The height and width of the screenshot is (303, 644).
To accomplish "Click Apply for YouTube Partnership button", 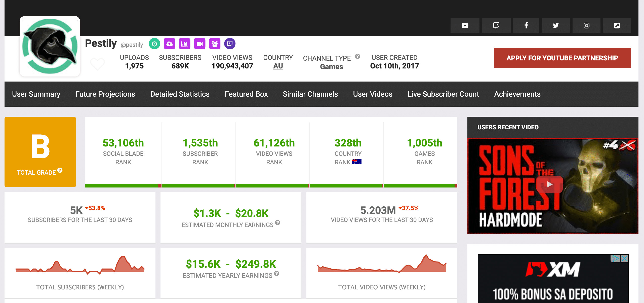I will pyautogui.click(x=562, y=58).
